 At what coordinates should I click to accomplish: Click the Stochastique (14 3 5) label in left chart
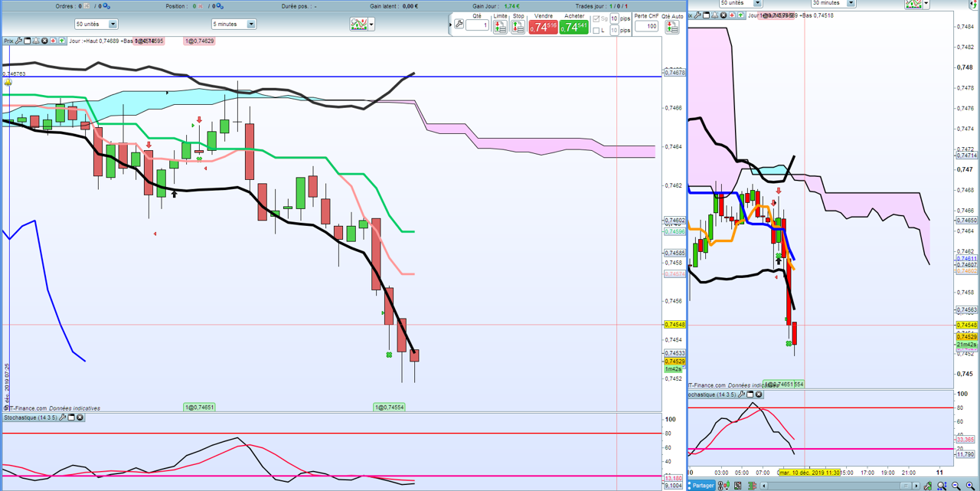31,417
